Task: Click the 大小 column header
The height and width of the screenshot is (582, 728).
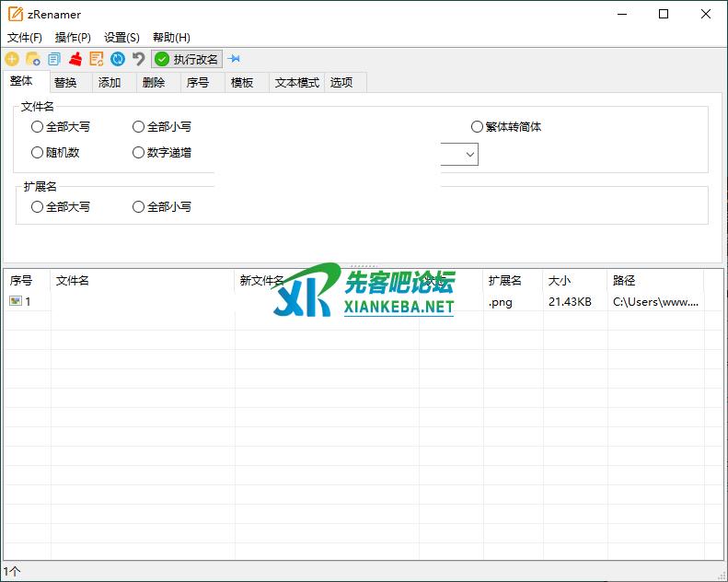Action: coord(560,281)
